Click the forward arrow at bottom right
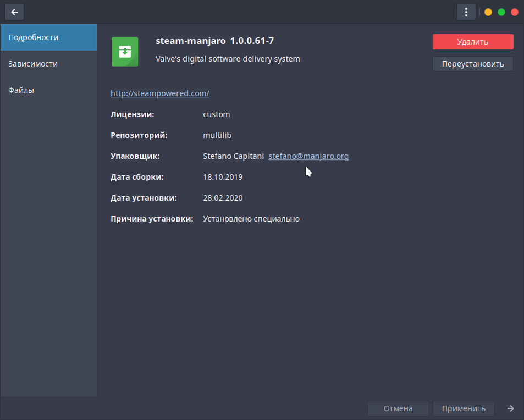524x420 pixels. 510,408
